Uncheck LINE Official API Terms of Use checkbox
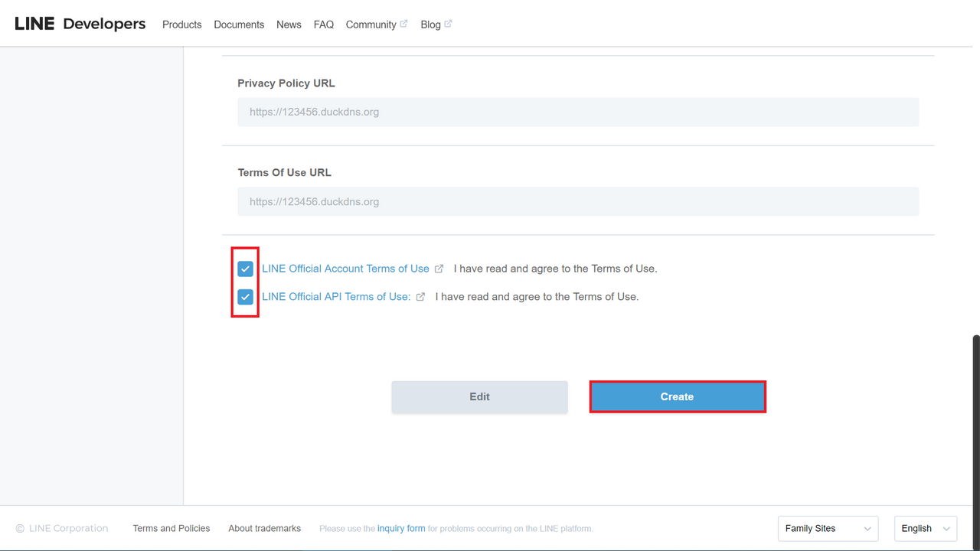This screenshot has width=980, height=551. 245,297
